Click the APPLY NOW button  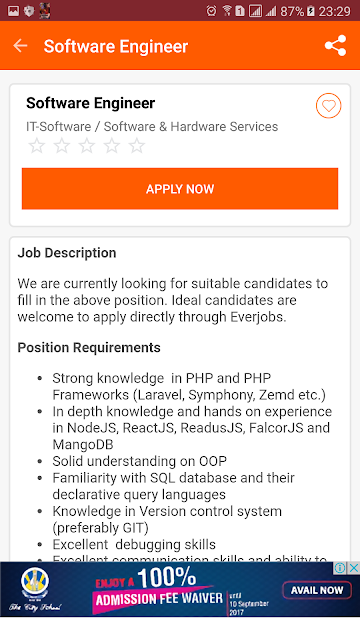click(x=180, y=189)
